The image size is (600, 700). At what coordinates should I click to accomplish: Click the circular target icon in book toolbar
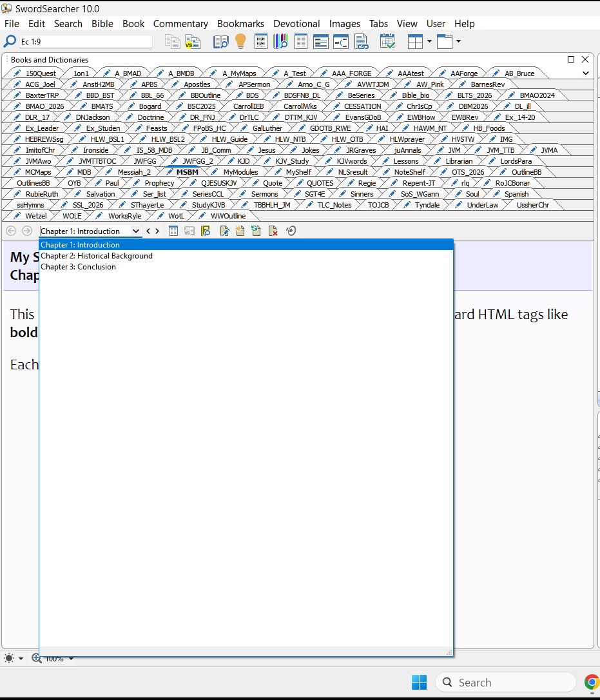[x=291, y=231]
